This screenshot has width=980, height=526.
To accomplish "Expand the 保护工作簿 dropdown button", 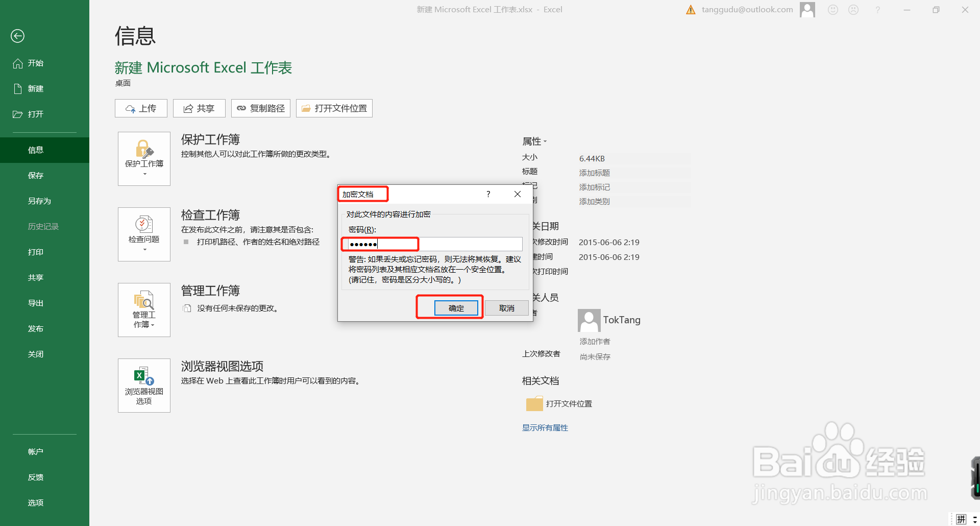I will coord(144,159).
